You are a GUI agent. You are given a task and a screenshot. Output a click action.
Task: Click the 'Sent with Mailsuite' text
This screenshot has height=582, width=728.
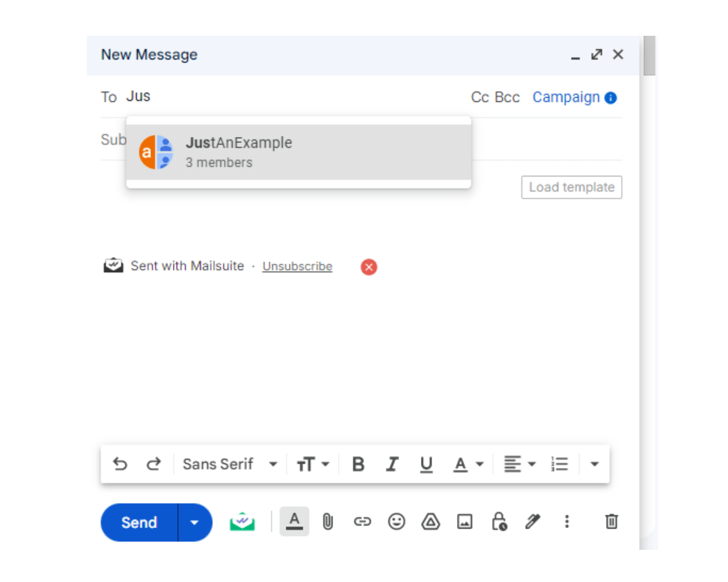tap(187, 266)
